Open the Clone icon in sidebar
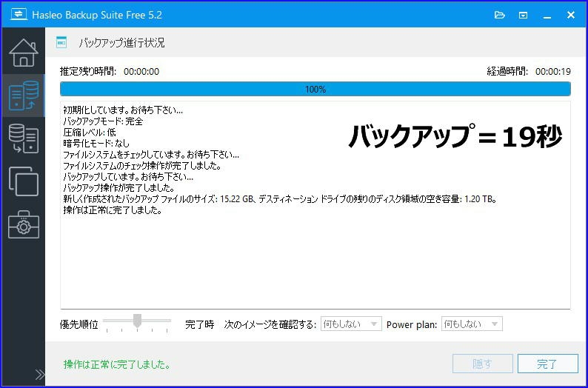The height and width of the screenshot is (388, 588). click(23, 181)
